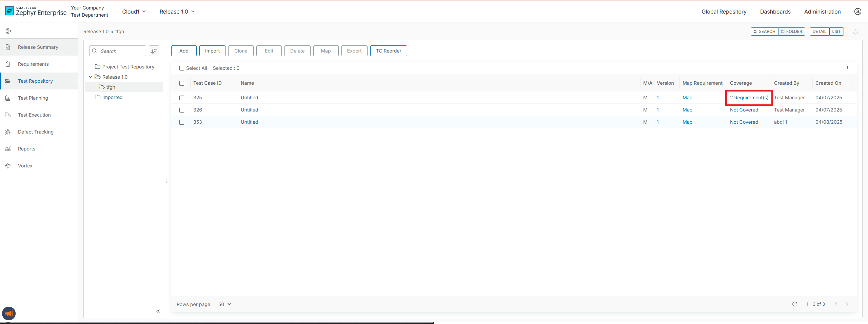Open Defect Tracking in the sidebar
868x324 pixels.
(x=36, y=132)
